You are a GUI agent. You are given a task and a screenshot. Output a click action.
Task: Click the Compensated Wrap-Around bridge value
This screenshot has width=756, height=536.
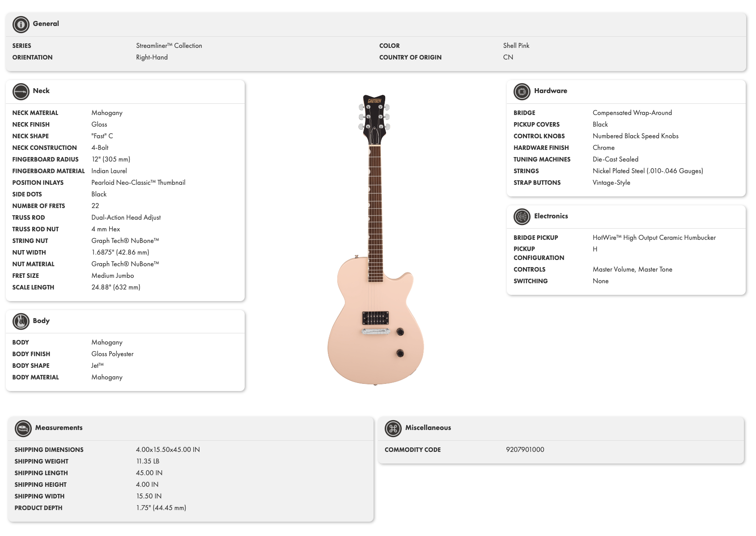pos(632,113)
